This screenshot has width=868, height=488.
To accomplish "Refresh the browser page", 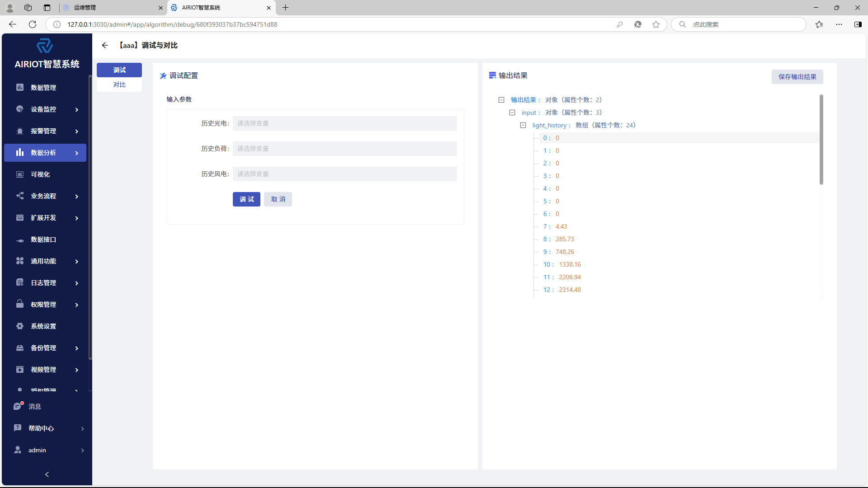I will 33,24.
